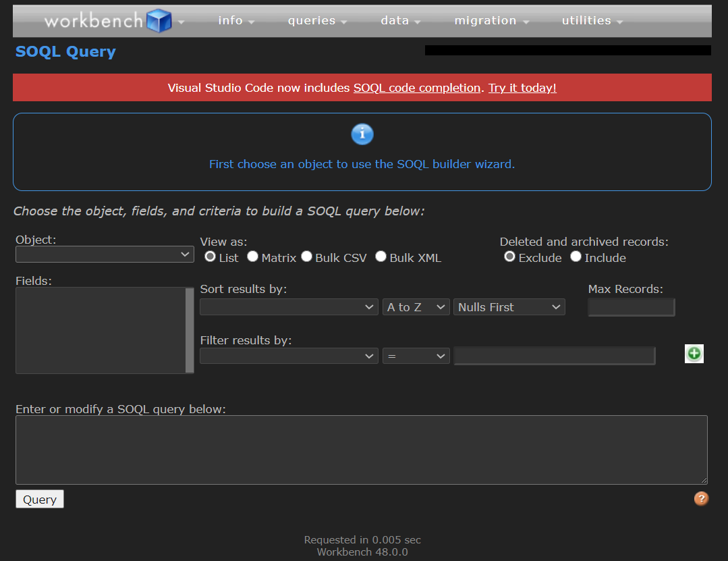Open the Object dropdown
This screenshot has height=561, width=728.
pyautogui.click(x=104, y=254)
